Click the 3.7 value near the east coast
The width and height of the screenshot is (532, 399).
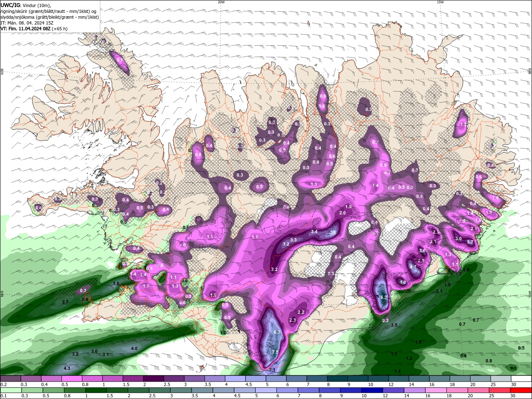click(x=470, y=242)
